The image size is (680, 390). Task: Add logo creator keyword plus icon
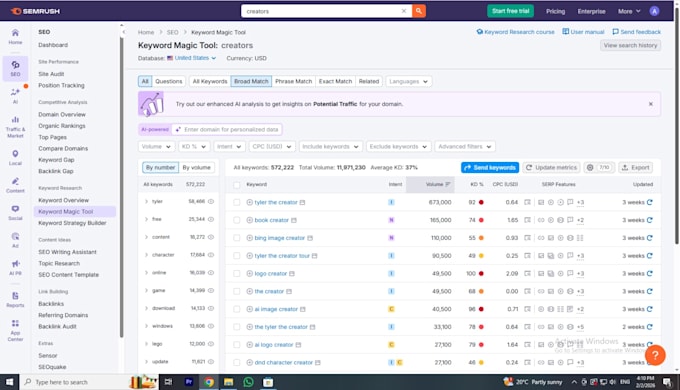[x=249, y=273]
